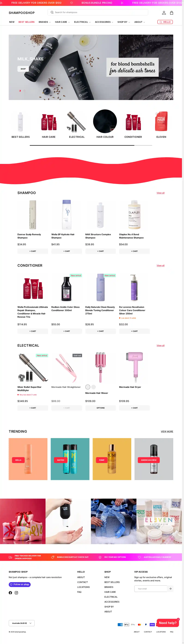Click the search magnifier icon
Screen dimensions: 184x644
52,12
